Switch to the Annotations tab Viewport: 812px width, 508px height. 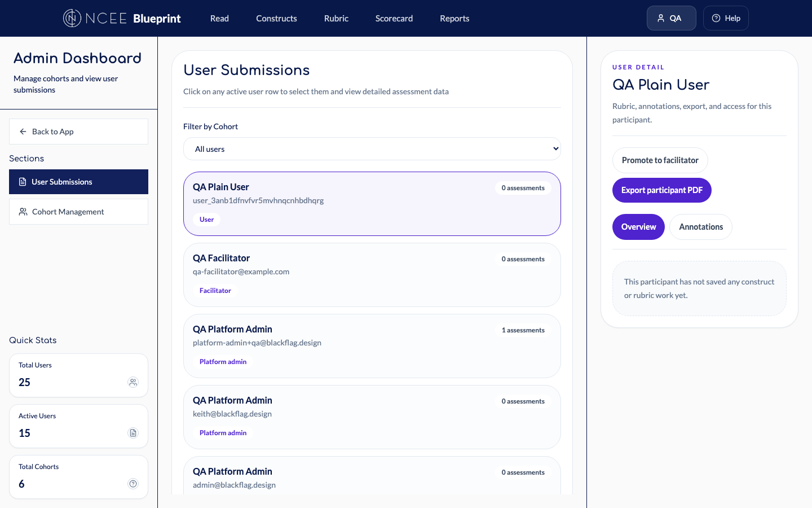coord(700,227)
